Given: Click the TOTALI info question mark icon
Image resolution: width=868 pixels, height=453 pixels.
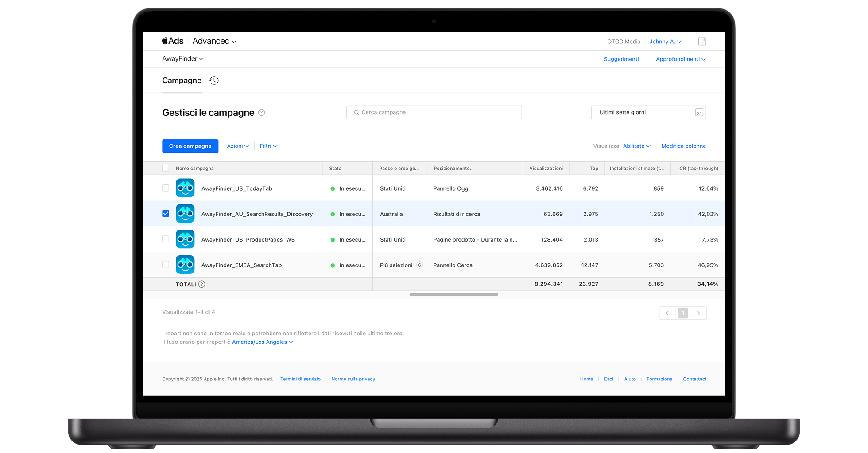Looking at the screenshot, I should click(x=202, y=284).
